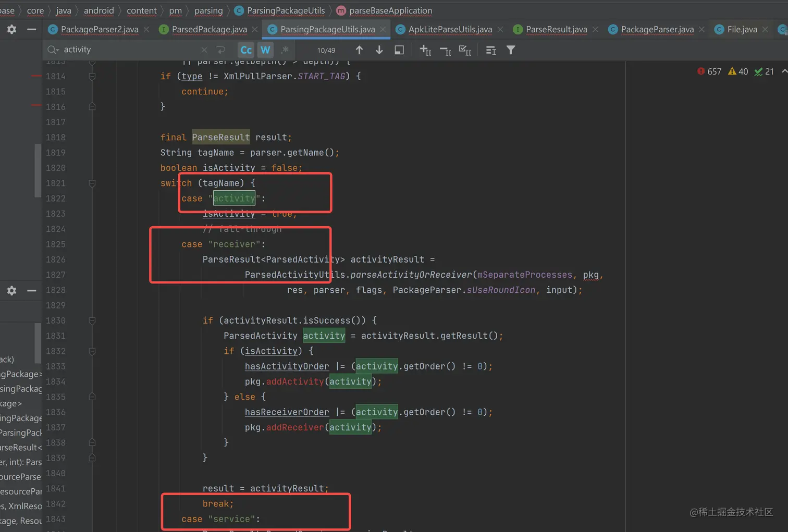The width and height of the screenshot is (788, 532).
Task: Click 'addActivity' in the code
Action: (x=294, y=382)
